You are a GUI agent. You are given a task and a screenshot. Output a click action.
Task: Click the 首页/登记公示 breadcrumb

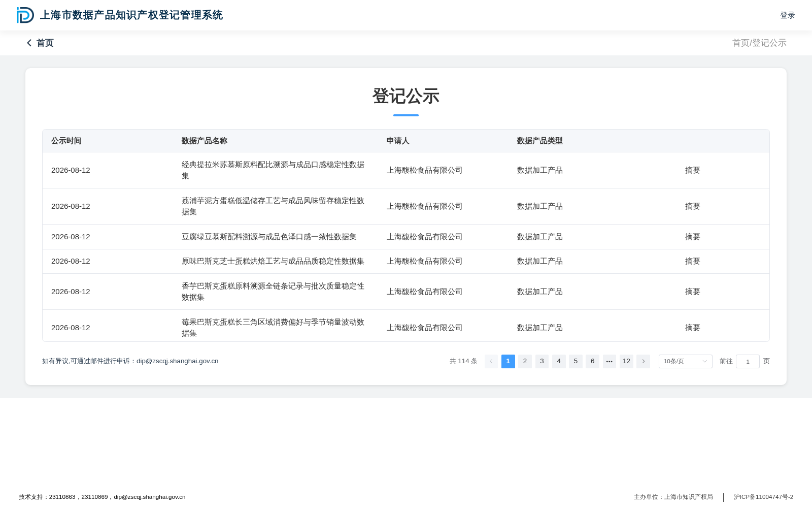pyautogui.click(x=759, y=43)
